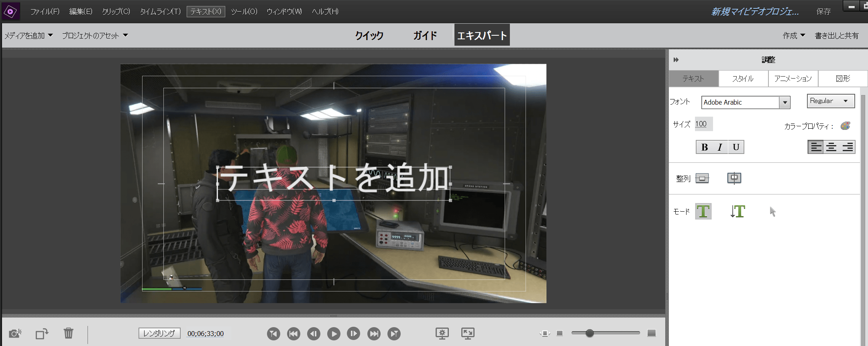Open the ツール(O) menu
This screenshot has height=346, width=868.
(x=244, y=12)
